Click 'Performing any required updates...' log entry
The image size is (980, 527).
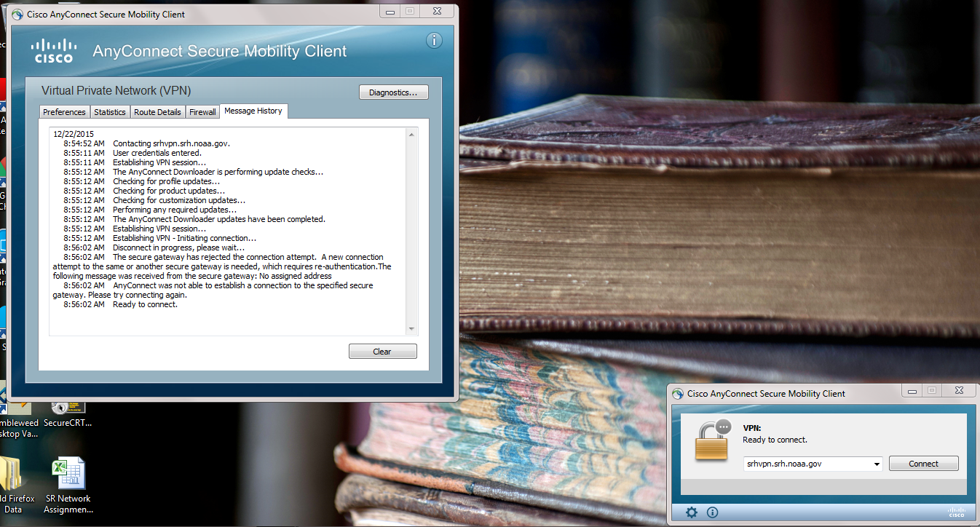coord(175,210)
